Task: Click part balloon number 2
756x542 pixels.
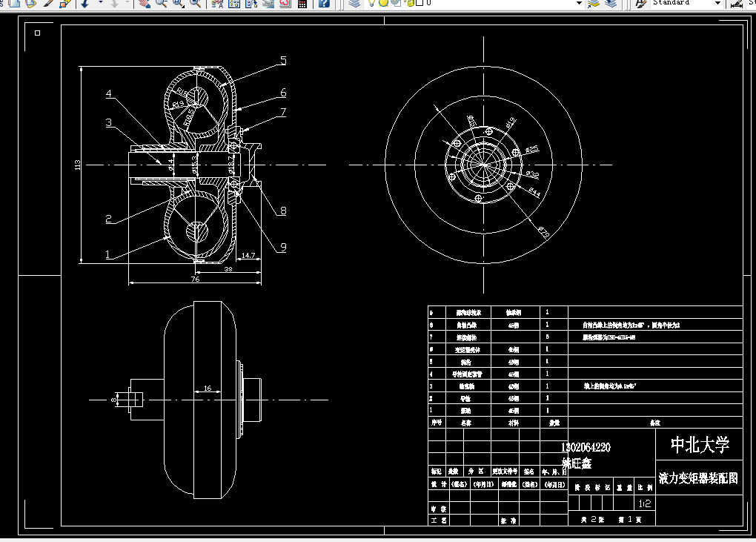Action: click(109, 219)
